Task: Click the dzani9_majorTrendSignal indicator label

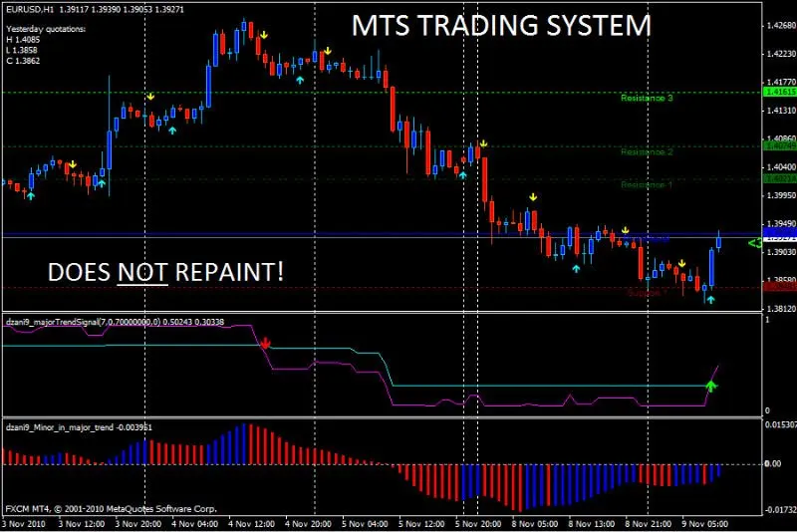Action: (115, 322)
